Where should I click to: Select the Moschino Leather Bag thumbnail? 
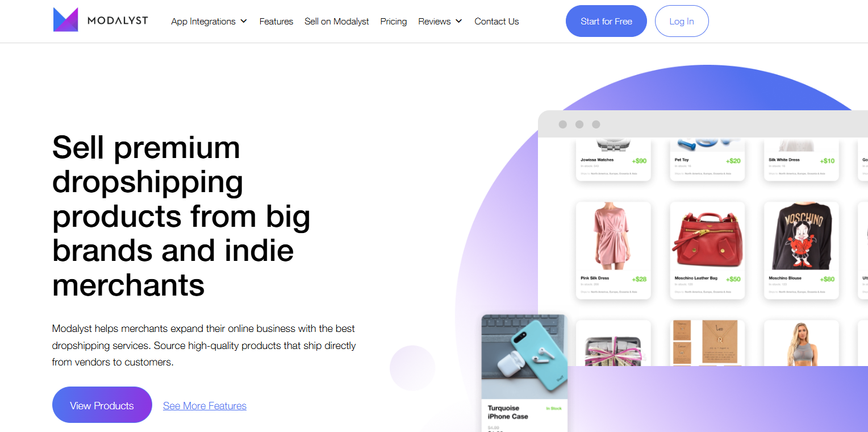click(707, 236)
